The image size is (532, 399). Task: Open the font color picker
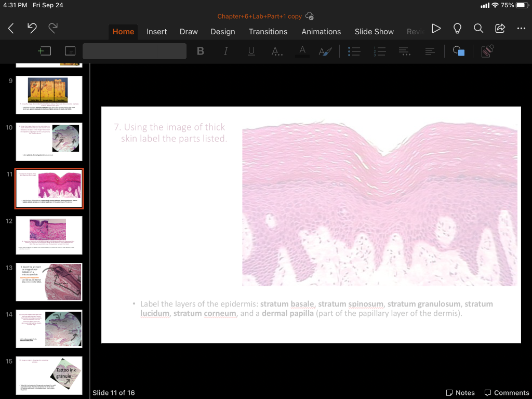302,51
